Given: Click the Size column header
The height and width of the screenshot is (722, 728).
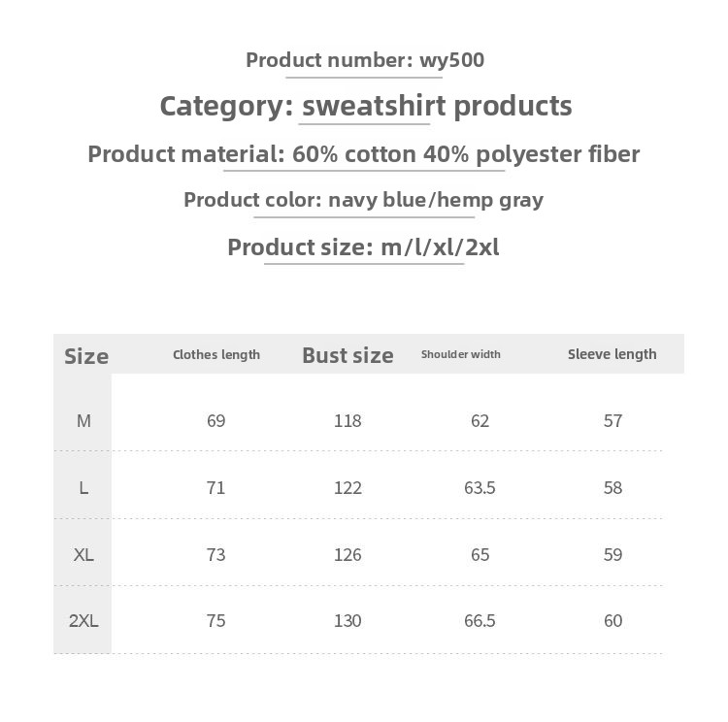Looking at the screenshot, I should pos(86,356).
